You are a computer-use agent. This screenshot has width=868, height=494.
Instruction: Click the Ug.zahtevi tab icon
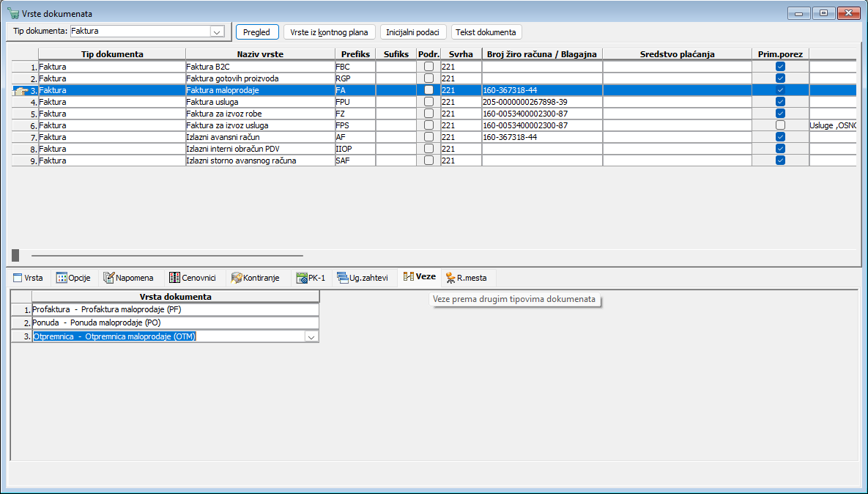(342, 278)
